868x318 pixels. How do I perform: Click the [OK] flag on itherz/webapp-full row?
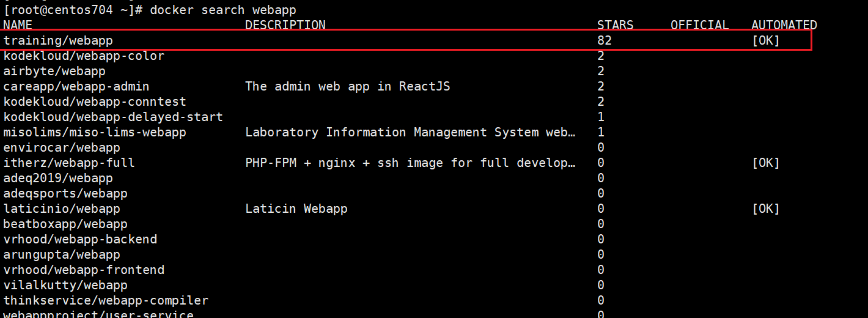pyautogui.click(x=766, y=163)
